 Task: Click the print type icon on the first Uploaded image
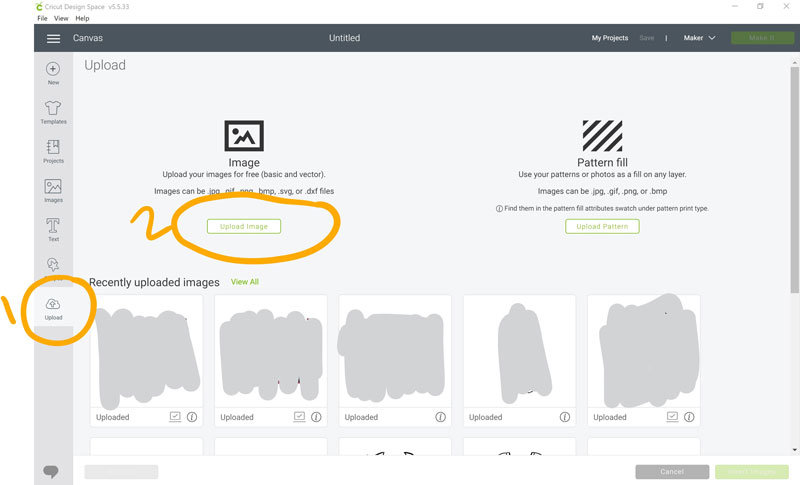click(x=175, y=417)
